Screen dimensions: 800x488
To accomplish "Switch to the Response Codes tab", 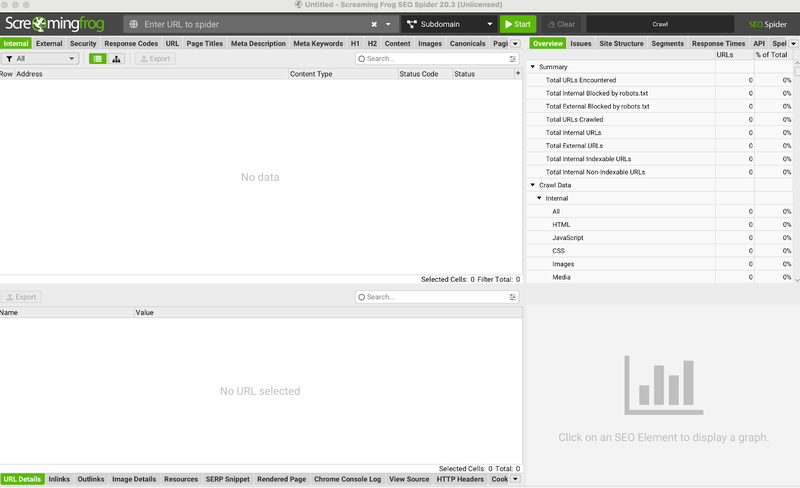I will click(130, 44).
